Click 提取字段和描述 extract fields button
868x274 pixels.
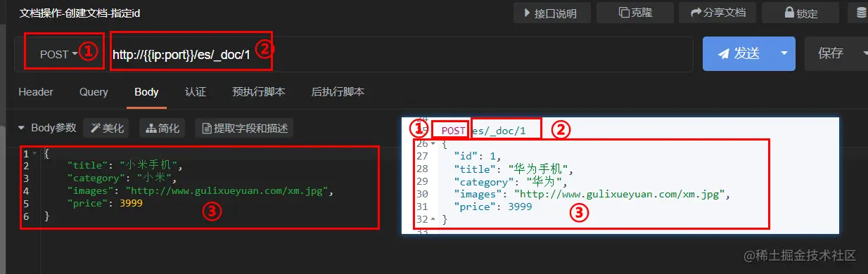(x=245, y=128)
